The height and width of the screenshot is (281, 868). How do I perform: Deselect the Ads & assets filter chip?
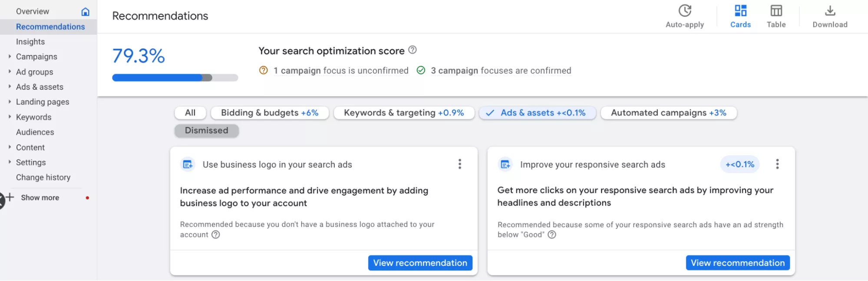click(x=537, y=113)
